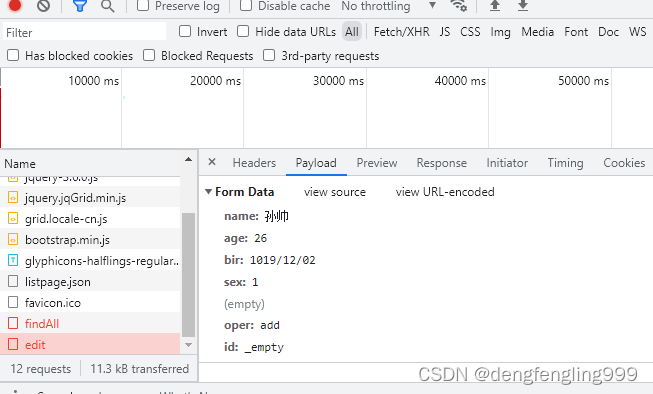Check 3rd-party requests option
The width and height of the screenshot is (653, 394).
269,55
